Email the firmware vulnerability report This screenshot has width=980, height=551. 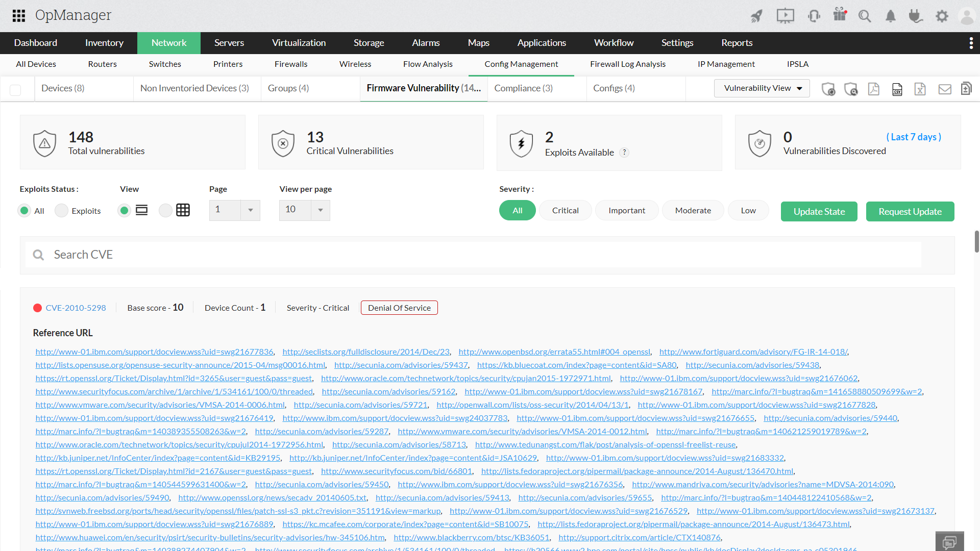pyautogui.click(x=945, y=89)
